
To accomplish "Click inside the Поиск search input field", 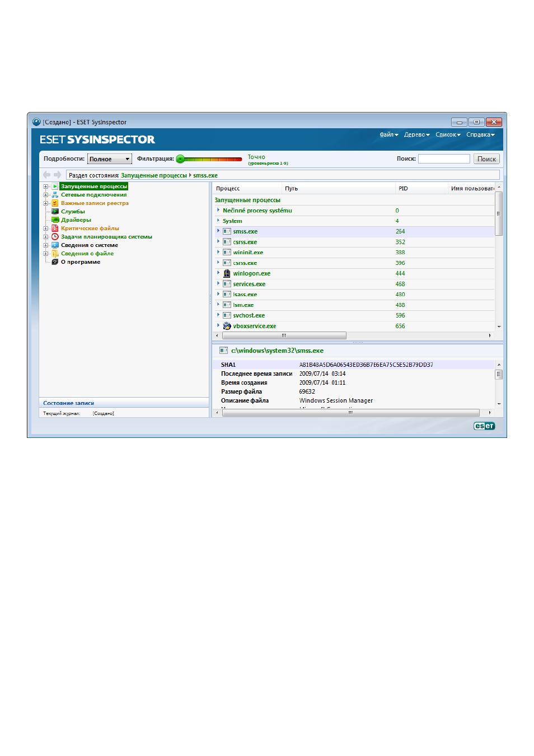I will pyautogui.click(x=444, y=159).
